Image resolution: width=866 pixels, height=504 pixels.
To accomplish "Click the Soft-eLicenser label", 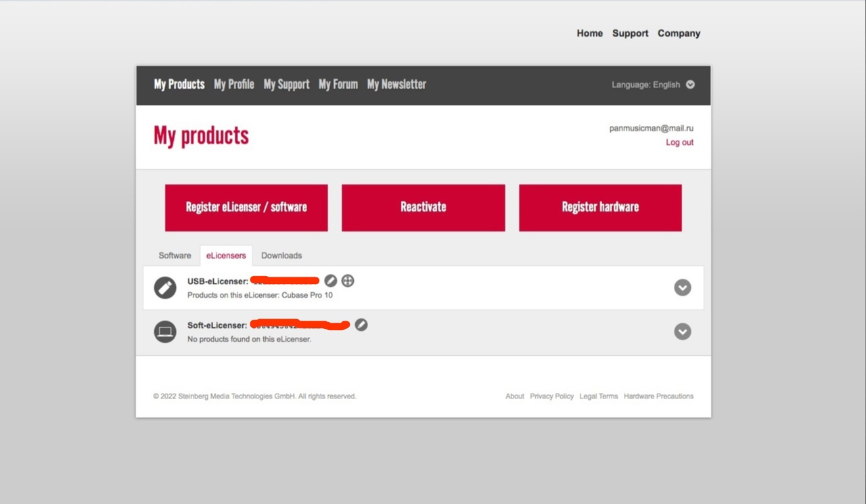I will tap(217, 325).
